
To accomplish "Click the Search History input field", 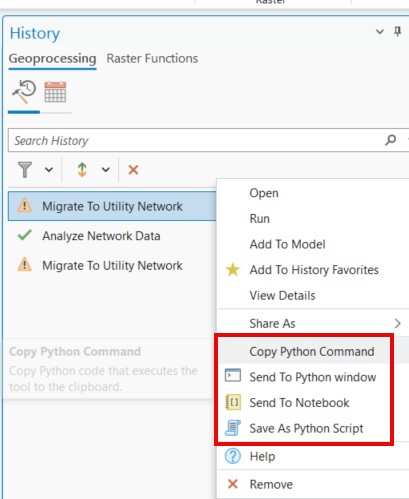I will tap(197, 140).
